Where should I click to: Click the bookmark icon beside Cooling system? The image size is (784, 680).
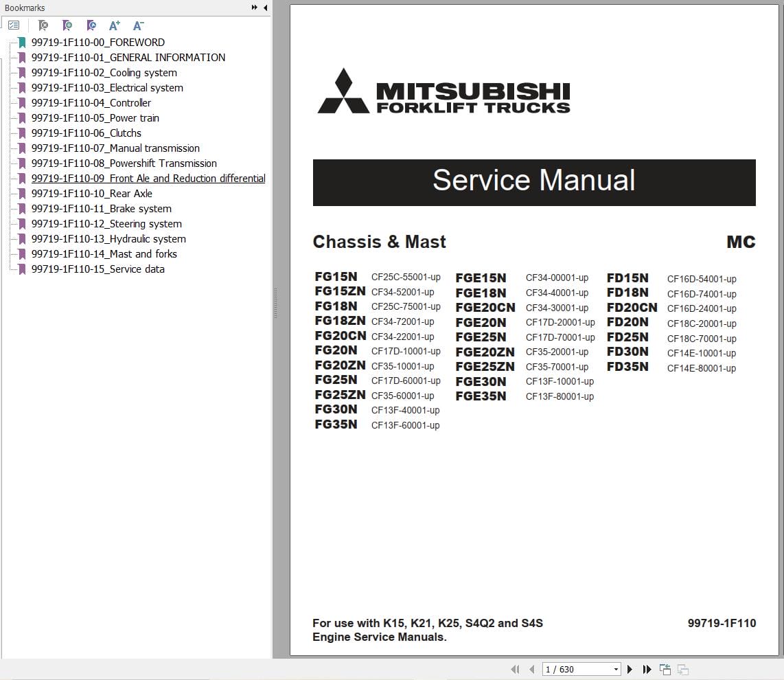[22, 73]
